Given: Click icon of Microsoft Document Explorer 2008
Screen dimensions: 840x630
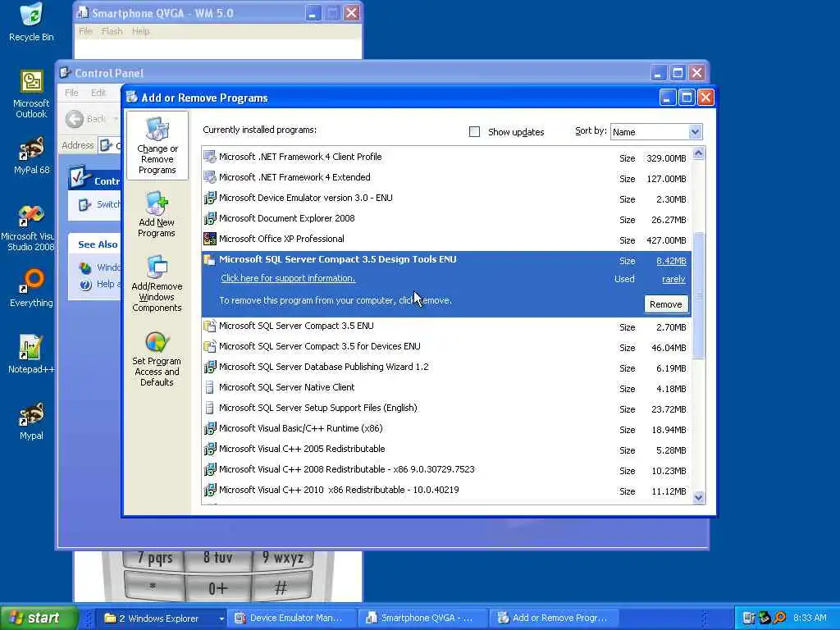Looking at the screenshot, I should tap(210, 218).
